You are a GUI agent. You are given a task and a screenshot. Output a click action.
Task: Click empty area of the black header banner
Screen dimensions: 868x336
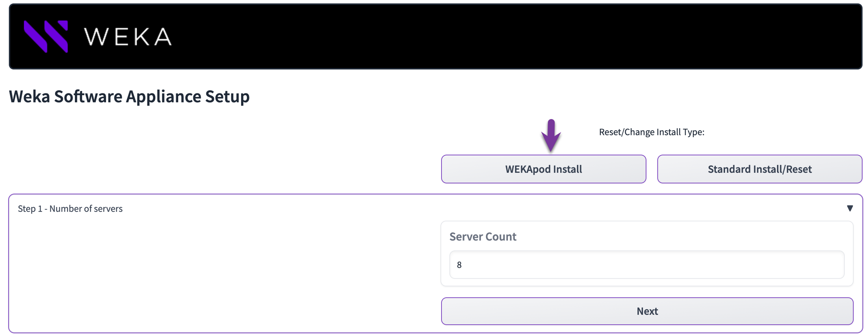452,36
